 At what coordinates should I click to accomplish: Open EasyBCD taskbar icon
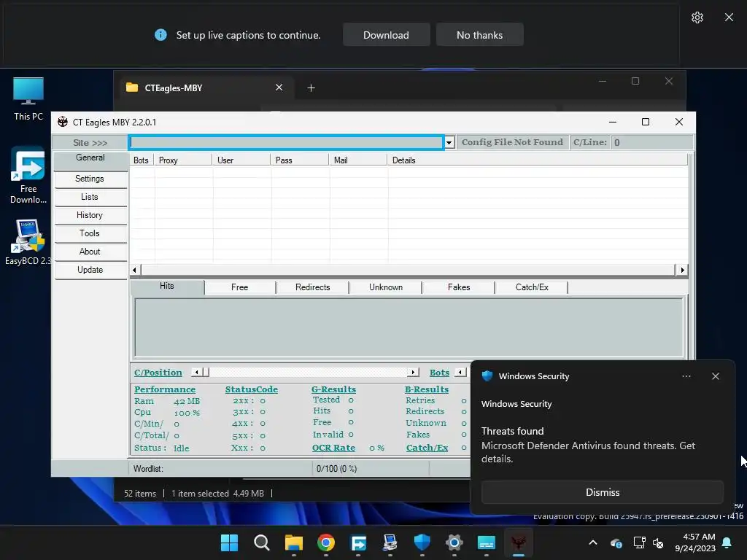pos(390,542)
